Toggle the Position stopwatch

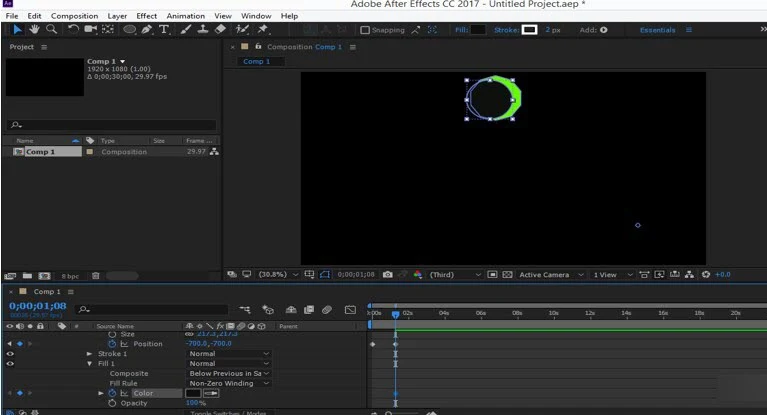point(112,344)
